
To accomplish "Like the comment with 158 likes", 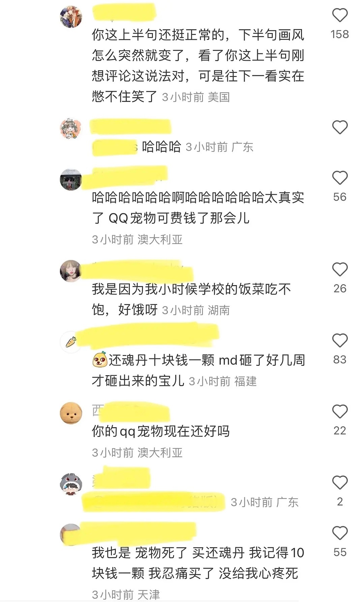I will [x=340, y=16].
